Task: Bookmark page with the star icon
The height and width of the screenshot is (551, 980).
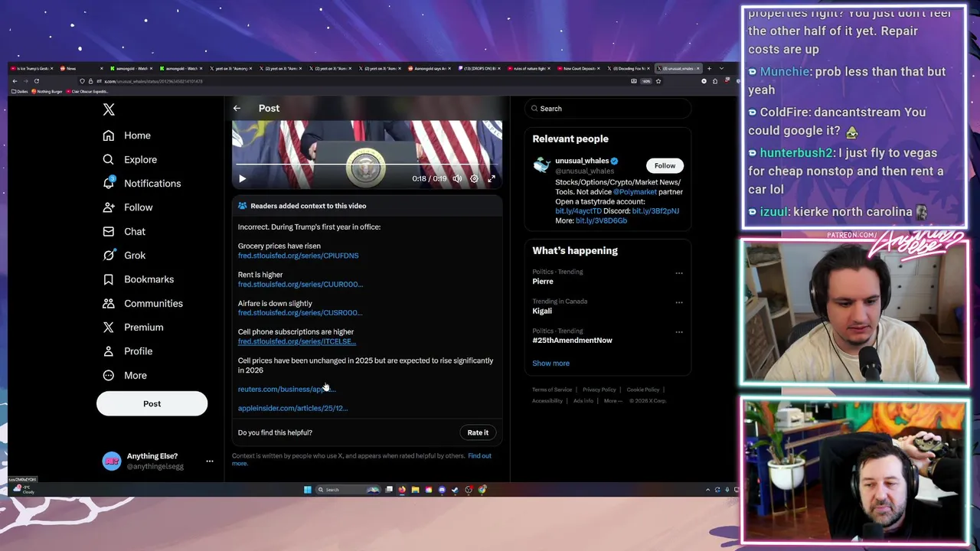Action: [658, 81]
